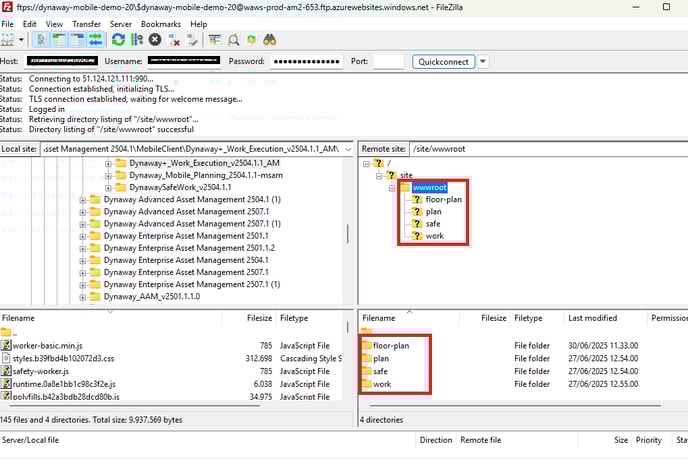Toggle the remote directory tree display
Image resolution: width=688 pixels, height=459 pixels.
pos(77,40)
